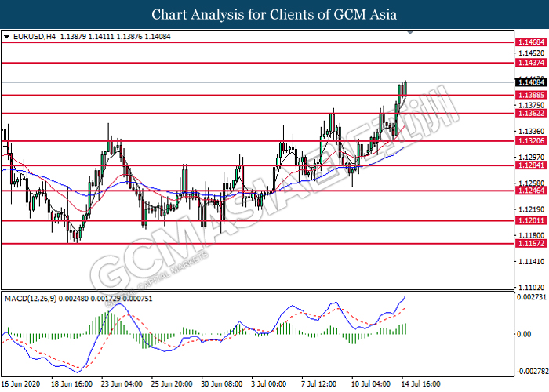
Task: Click the 30 Jun 08:00 time label
Action: point(222,383)
